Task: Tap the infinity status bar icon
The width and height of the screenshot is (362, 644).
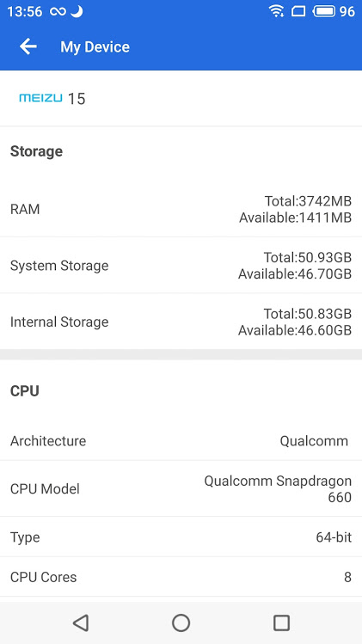Action: pyautogui.click(x=58, y=11)
